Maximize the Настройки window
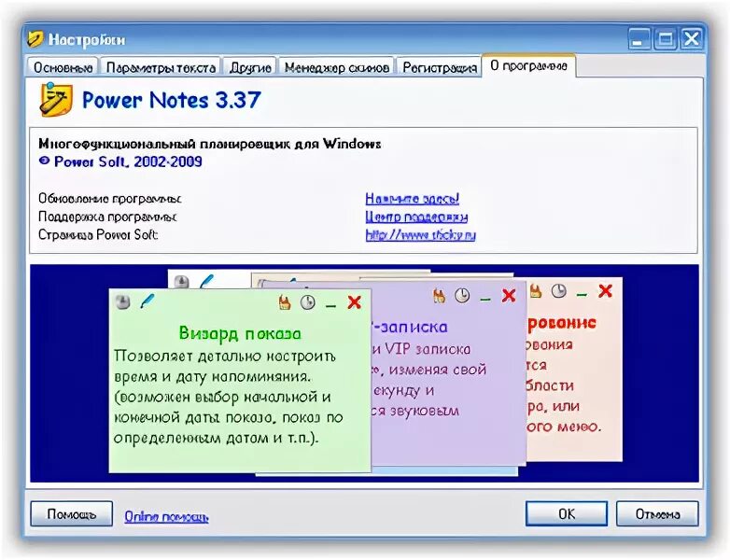Image resolution: width=730 pixels, height=560 pixels. tap(666, 38)
